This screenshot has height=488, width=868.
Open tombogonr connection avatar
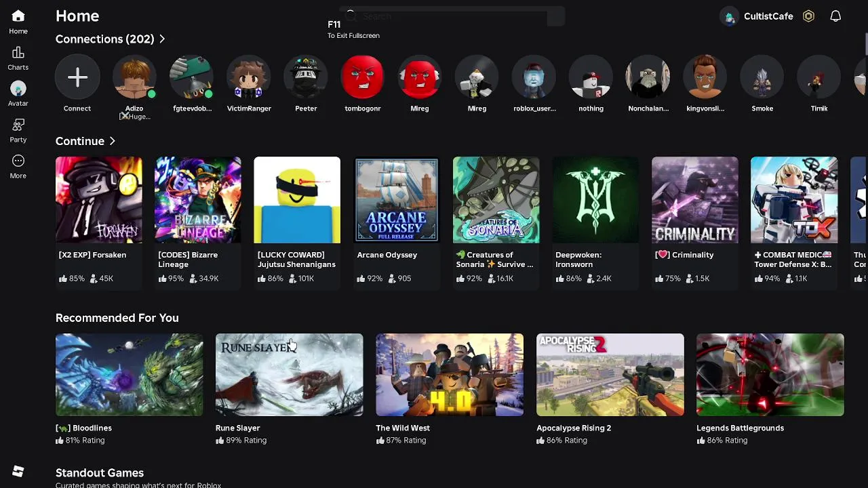point(363,77)
